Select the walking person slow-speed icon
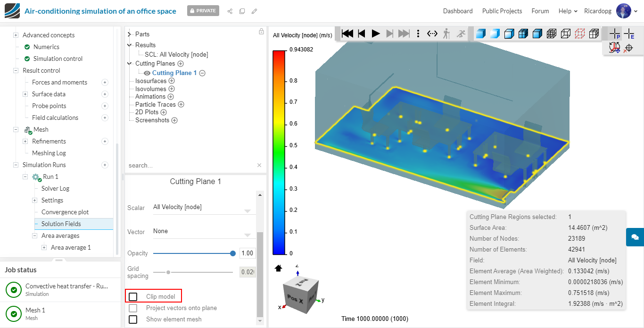 pyautogui.click(x=446, y=34)
